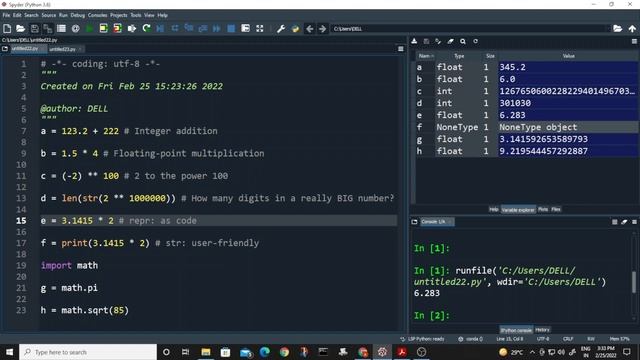Open the Help menu
The width and height of the screenshot is (640, 360).
coord(162,15)
